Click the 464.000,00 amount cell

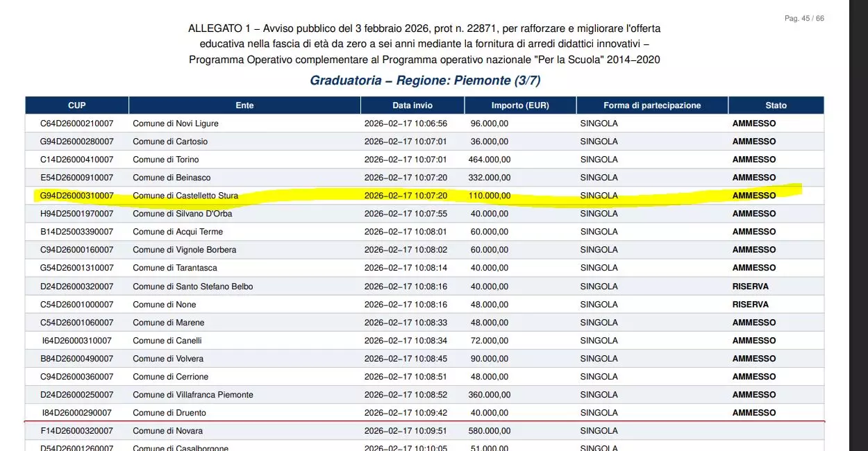point(490,160)
